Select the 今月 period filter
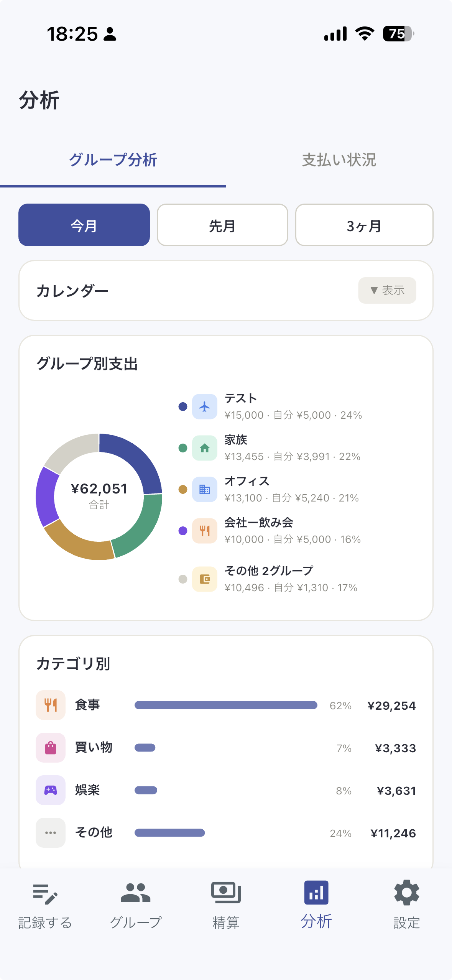This screenshot has height=980, width=452. click(x=84, y=225)
